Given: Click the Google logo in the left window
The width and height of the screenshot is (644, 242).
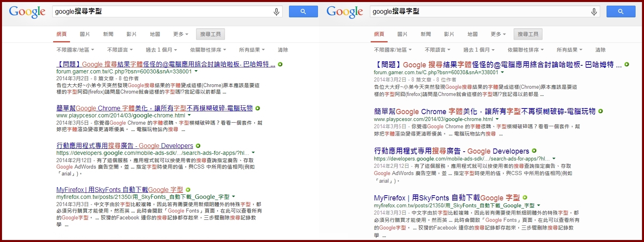Looking at the screenshot, I should [x=27, y=12].
